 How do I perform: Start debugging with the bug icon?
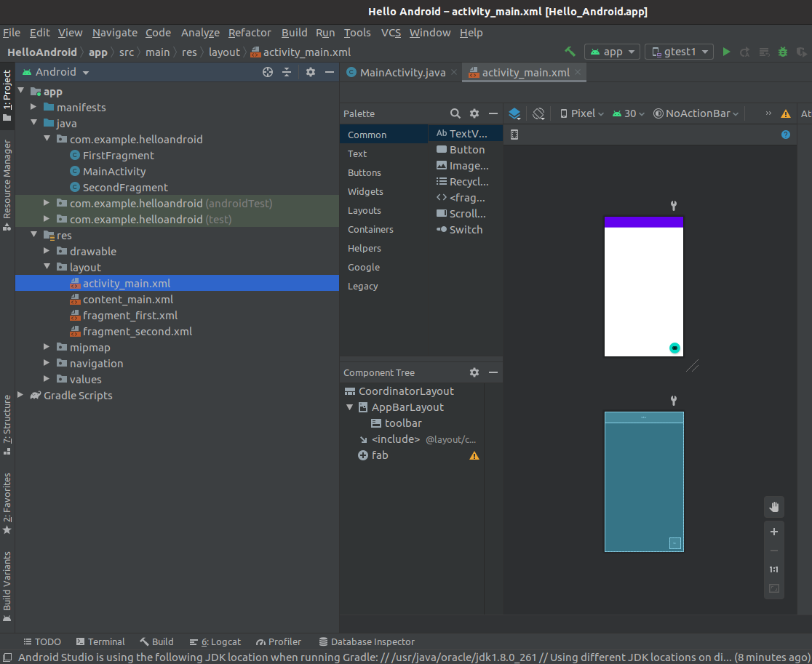[x=783, y=52]
